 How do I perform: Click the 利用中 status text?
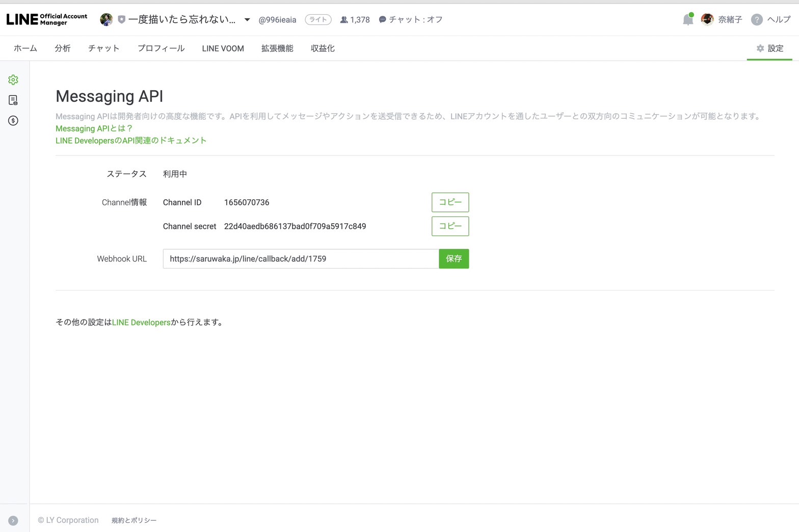(175, 174)
